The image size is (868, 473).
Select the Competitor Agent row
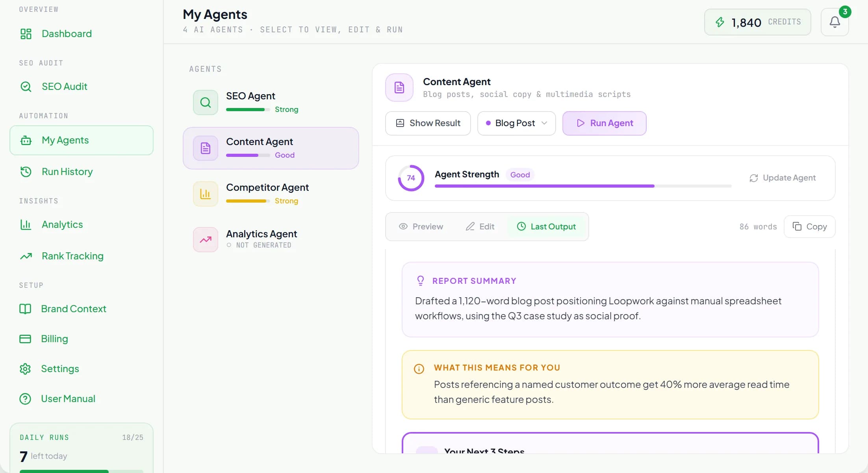(271, 194)
